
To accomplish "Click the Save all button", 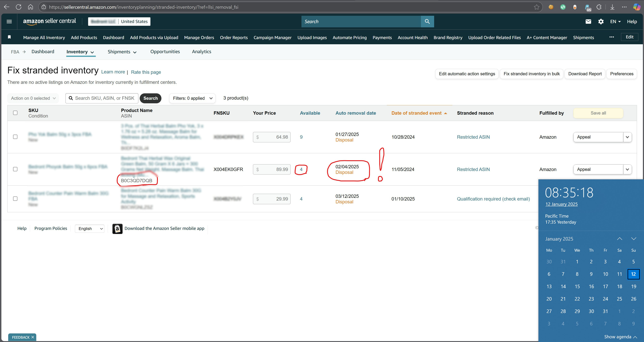I will click(x=598, y=113).
